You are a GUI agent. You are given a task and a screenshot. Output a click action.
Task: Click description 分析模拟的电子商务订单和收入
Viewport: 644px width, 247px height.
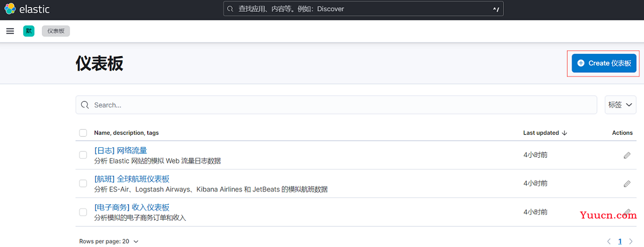pos(140,218)
